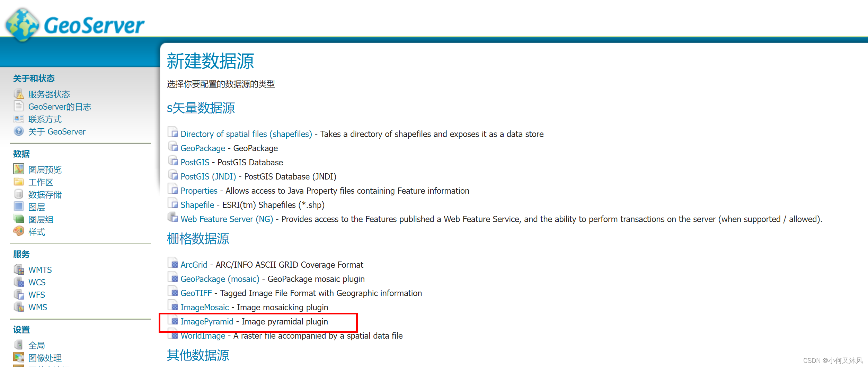Click the GeoServer logs document icon
The width and height of the screenshot is (868, 367).
[x=19, y=106]
